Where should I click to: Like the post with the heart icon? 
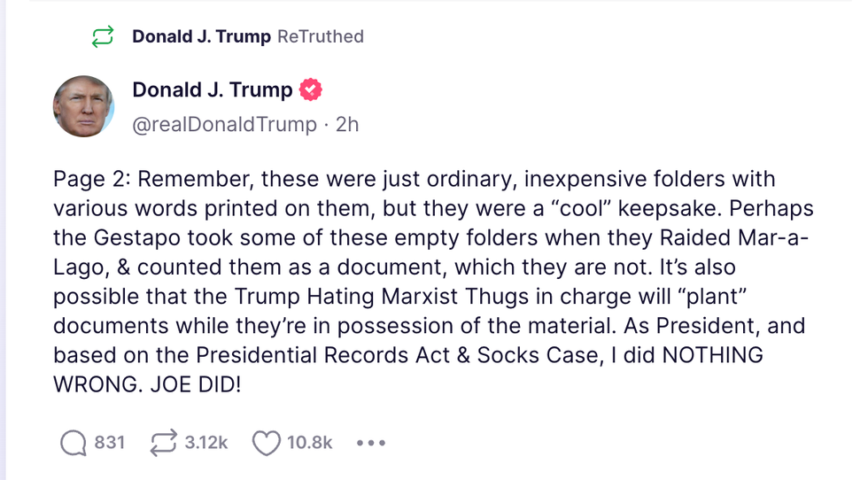(x=266, y=443)
